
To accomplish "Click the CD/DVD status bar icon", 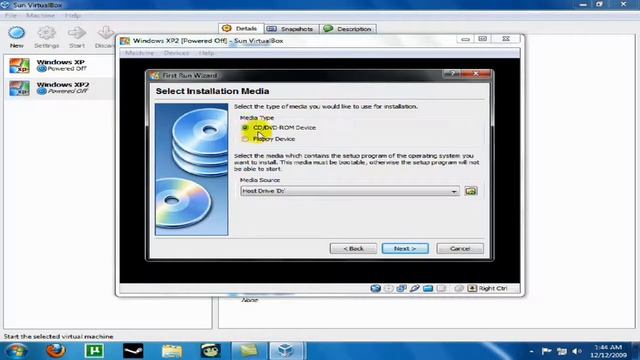I will tap(388, 288).
